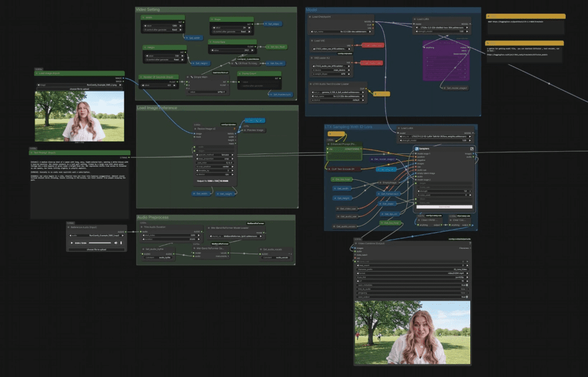Click the Samplers node blue subgraph icon
The height and width of the screenshot is (377, 588).
pyautogui.click(x=417, y=148)
